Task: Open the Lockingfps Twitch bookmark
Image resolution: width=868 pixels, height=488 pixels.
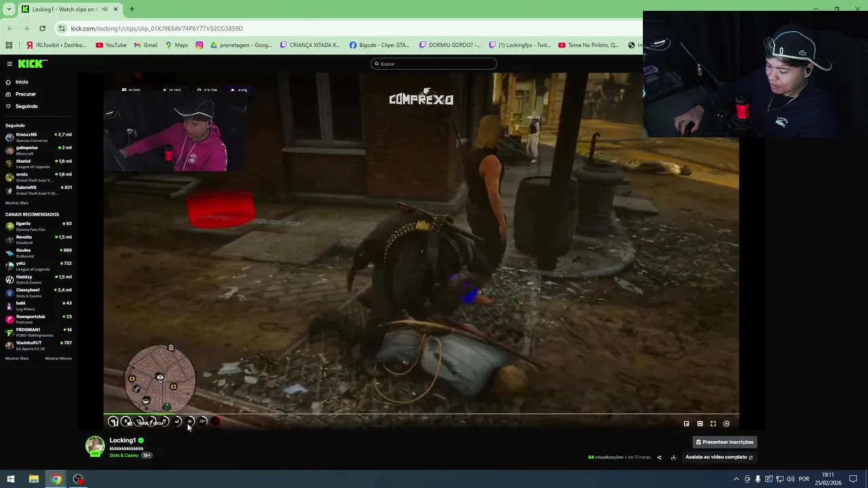Action: (x=520, y=45)
